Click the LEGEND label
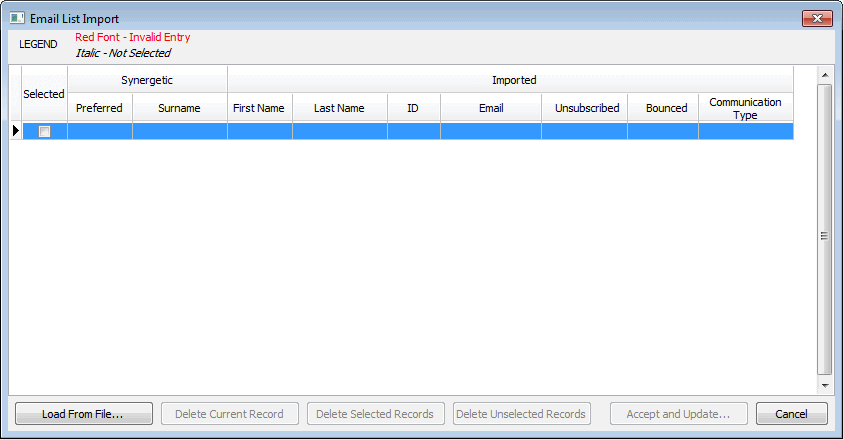Screen dimensions: 844x440 [x=38, y=44]
